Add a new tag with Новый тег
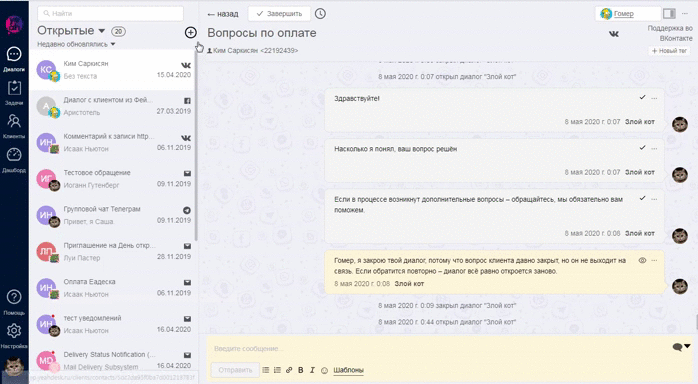 pyautogui.click(x=669, y=51)
